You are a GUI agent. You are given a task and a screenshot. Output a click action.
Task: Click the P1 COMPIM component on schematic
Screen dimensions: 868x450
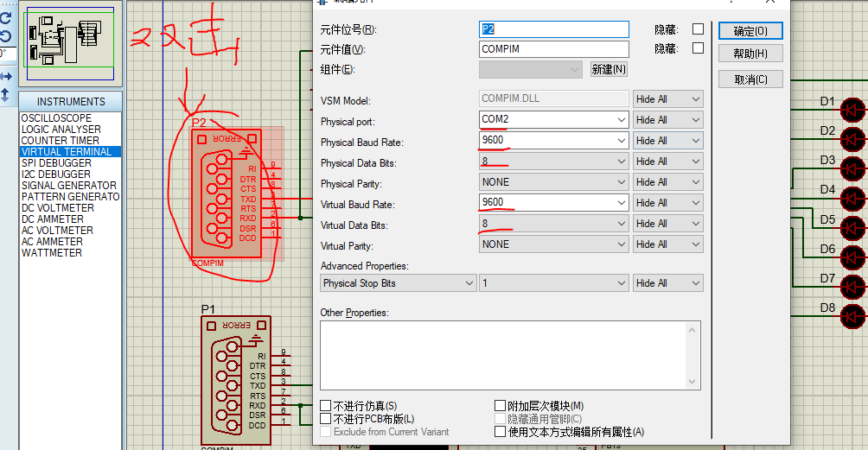pos(236,380)
